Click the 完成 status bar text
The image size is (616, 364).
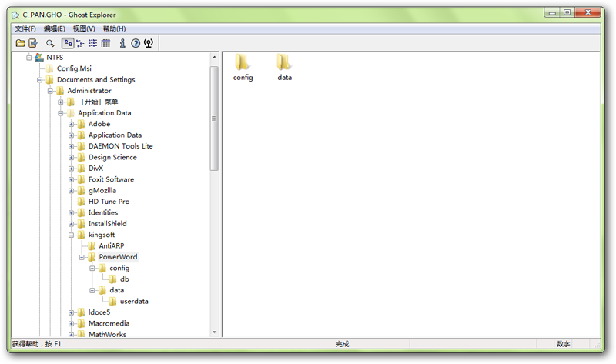coord(342,344)
